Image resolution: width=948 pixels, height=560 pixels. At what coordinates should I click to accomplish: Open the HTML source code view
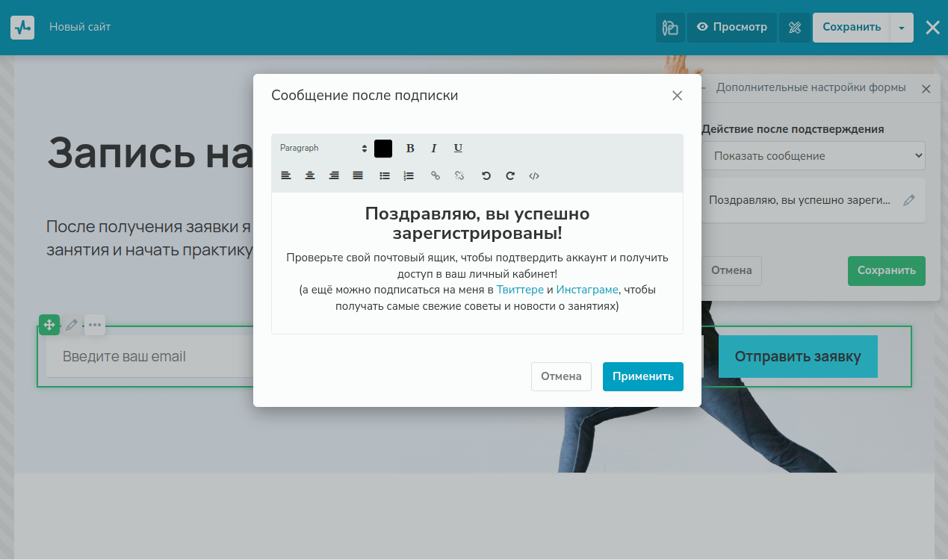click(x=534, y=175)
